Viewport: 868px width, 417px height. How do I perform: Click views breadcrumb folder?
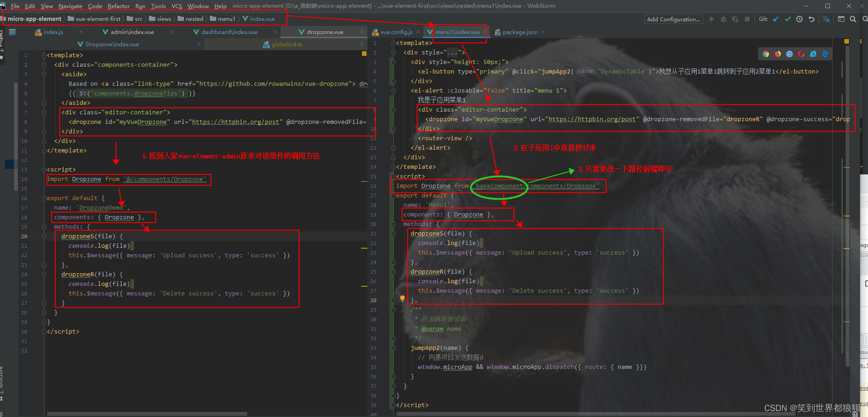(x=160, y=19)
